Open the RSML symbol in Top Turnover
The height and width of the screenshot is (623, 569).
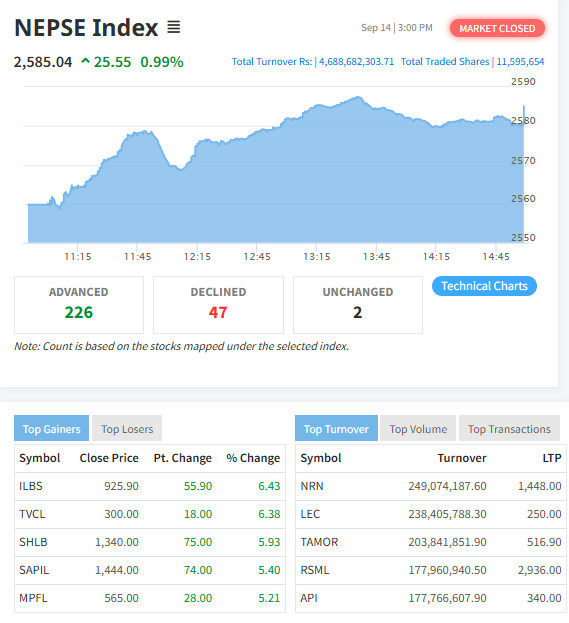coord(315,570)
